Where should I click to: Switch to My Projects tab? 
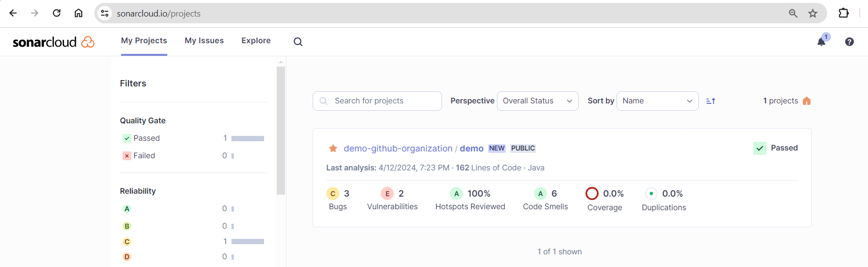pyautogui.click(x=144, y=41)
